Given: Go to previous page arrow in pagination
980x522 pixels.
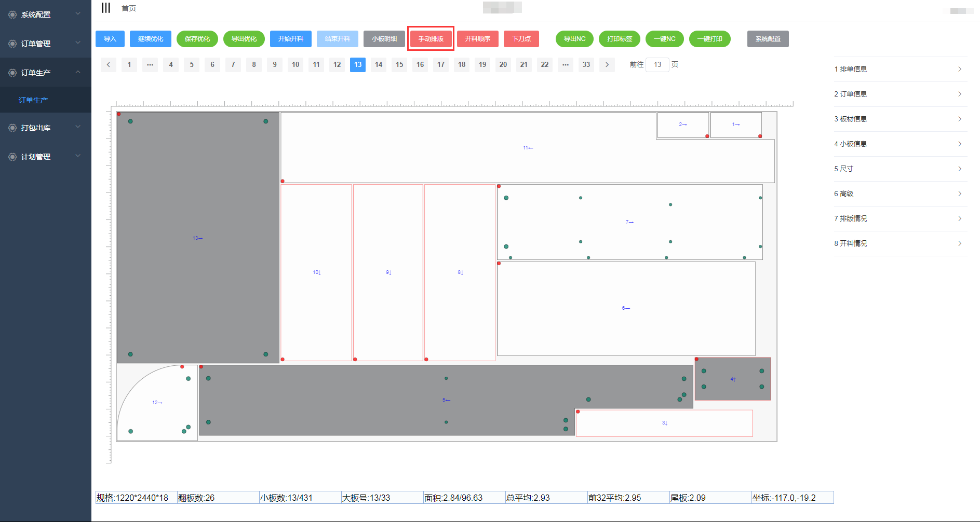Looking at the screenshot, I should [x=108, y=65].
